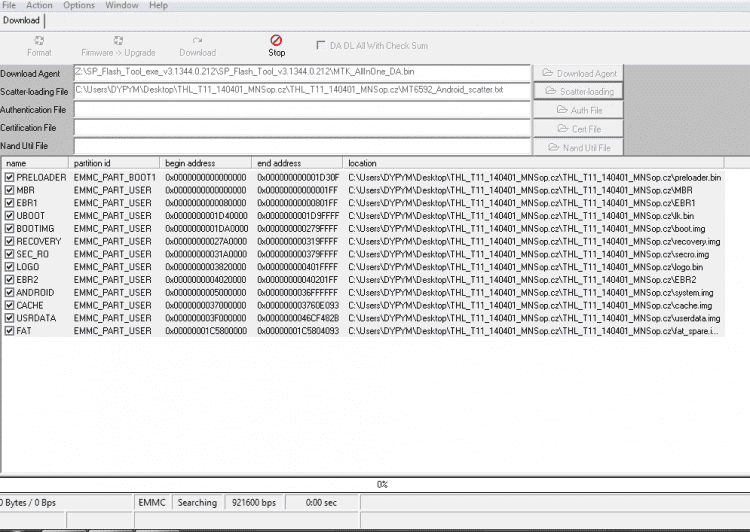Click the Authentication File input field

[302, 110]
